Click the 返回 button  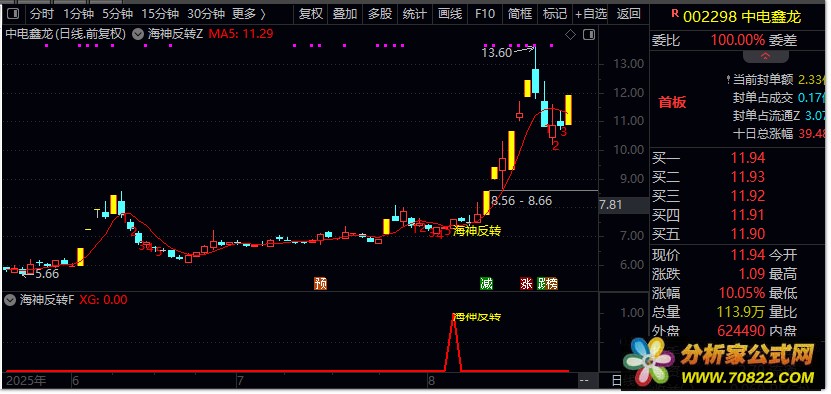tap(629, 13)
